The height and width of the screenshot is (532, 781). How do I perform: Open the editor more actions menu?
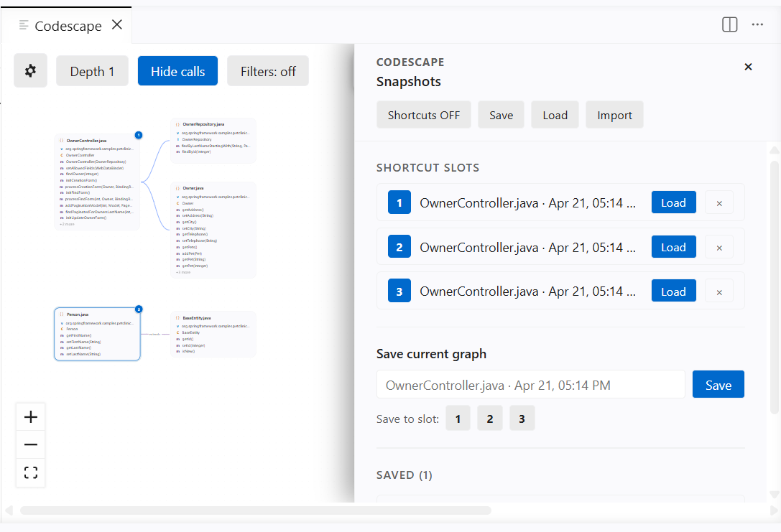click(757, 24)
